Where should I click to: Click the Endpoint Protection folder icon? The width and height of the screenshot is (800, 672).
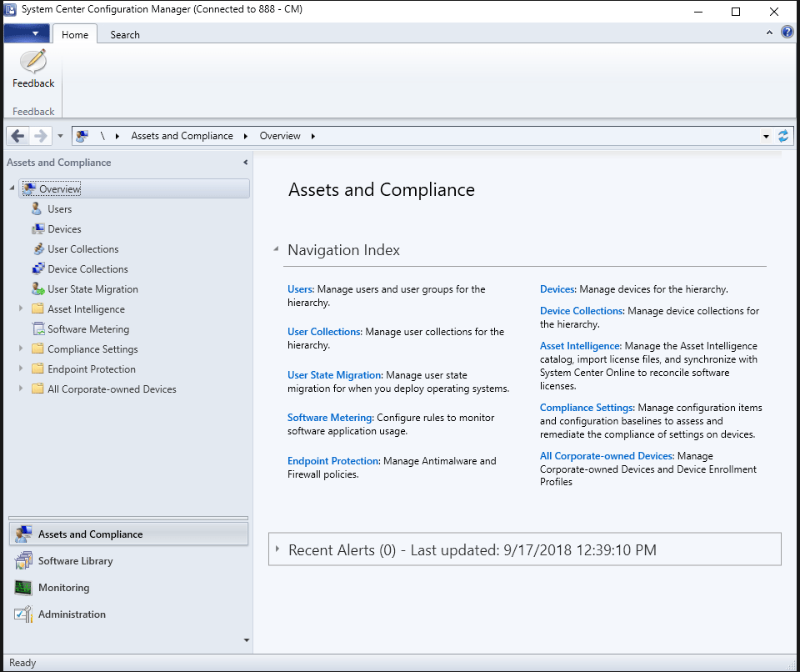[37, 369]
